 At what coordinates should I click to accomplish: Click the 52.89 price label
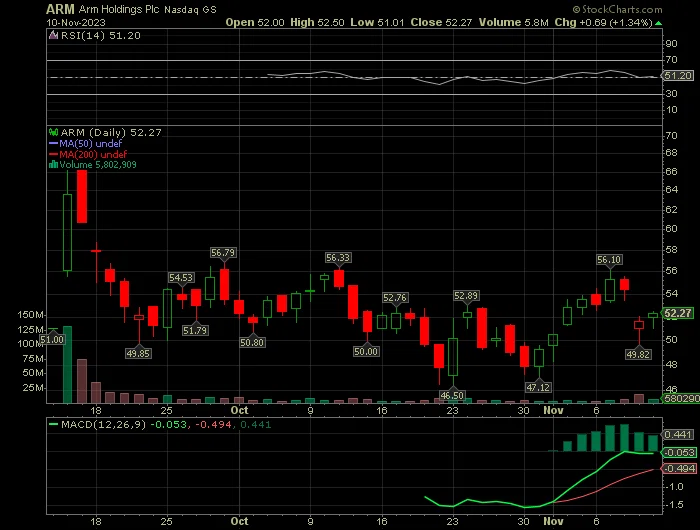pyautogui.click(x=466, y=296)
